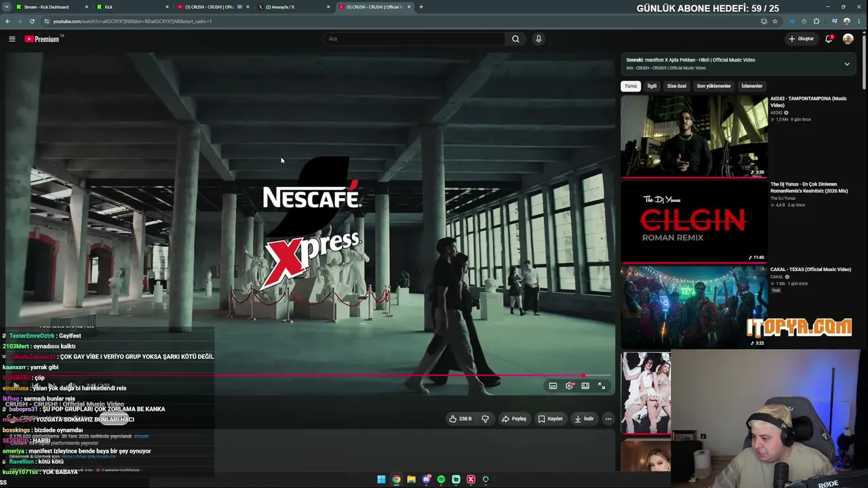Open the green Streamlabs taskbar icon
This screenshot has width=868, height=488.
click(x=456, y=479)
